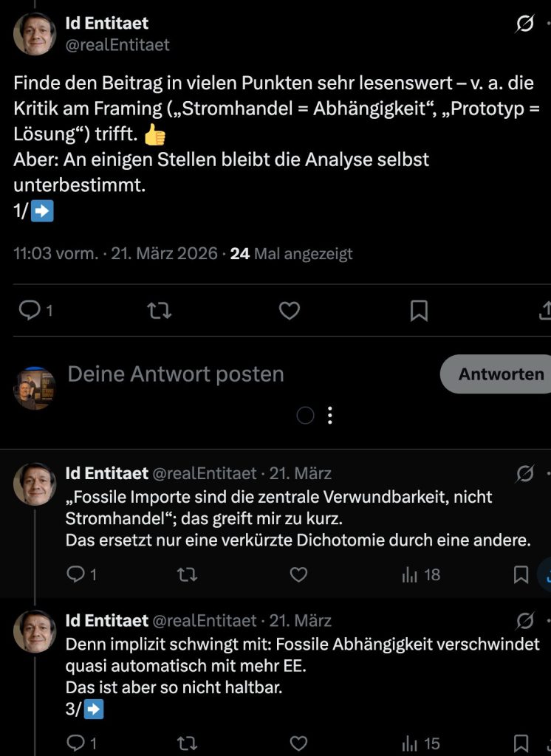The height and width of the screenshot is (756, 551).
Task: Click the @realEntitaet handle in the header
Action: (x=118, y=45)
